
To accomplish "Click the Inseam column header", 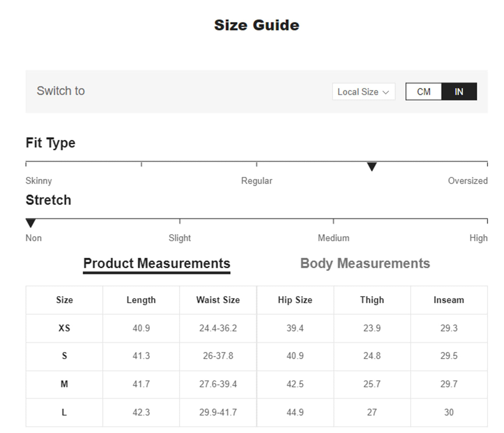I will pos(449,300).
